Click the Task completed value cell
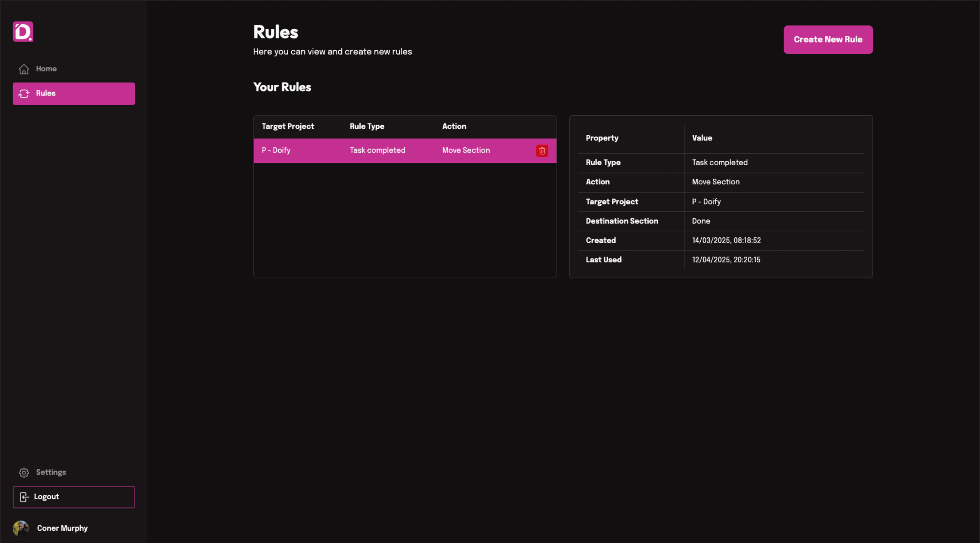This screenshot has height=543, width=980. point(719,162)
